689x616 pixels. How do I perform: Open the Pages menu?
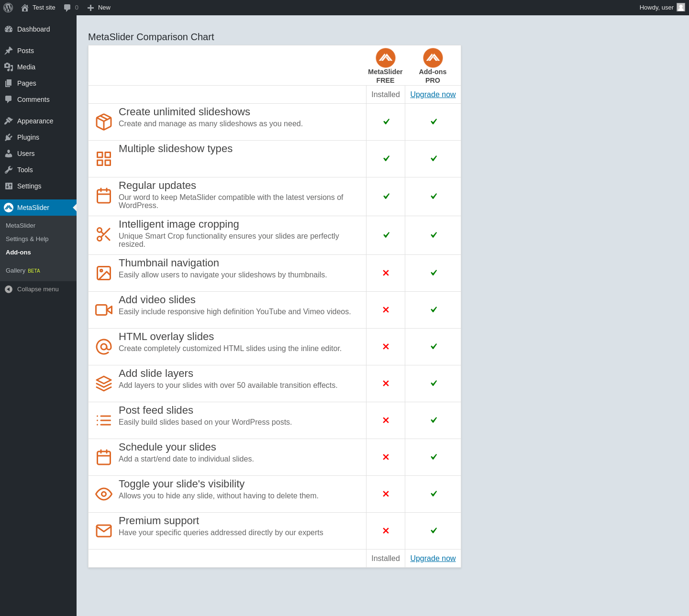click(x=38, y=83)
